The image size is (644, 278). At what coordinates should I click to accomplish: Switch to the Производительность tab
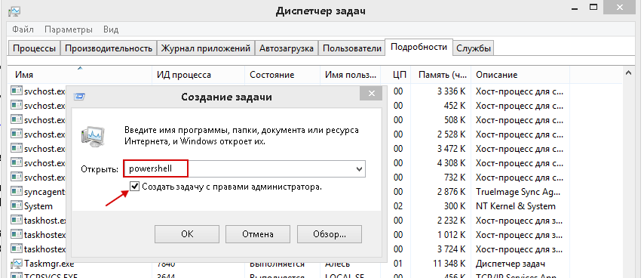(109, 48)
